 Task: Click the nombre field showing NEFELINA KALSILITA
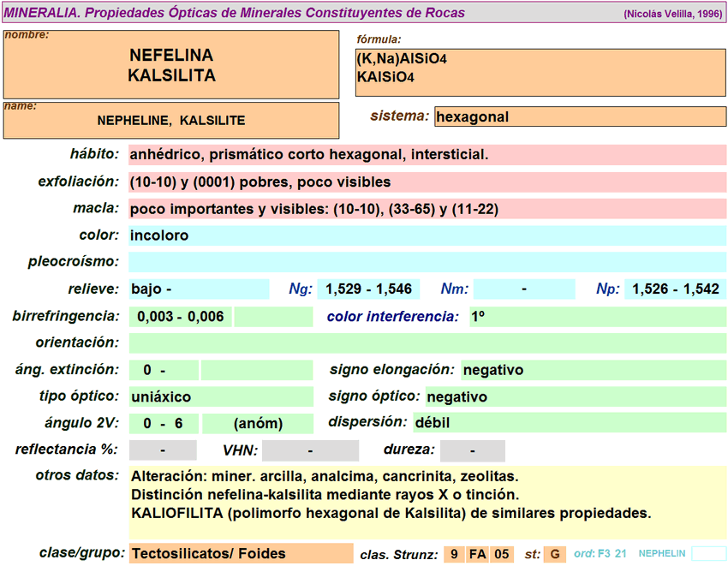tap(171, 65)
